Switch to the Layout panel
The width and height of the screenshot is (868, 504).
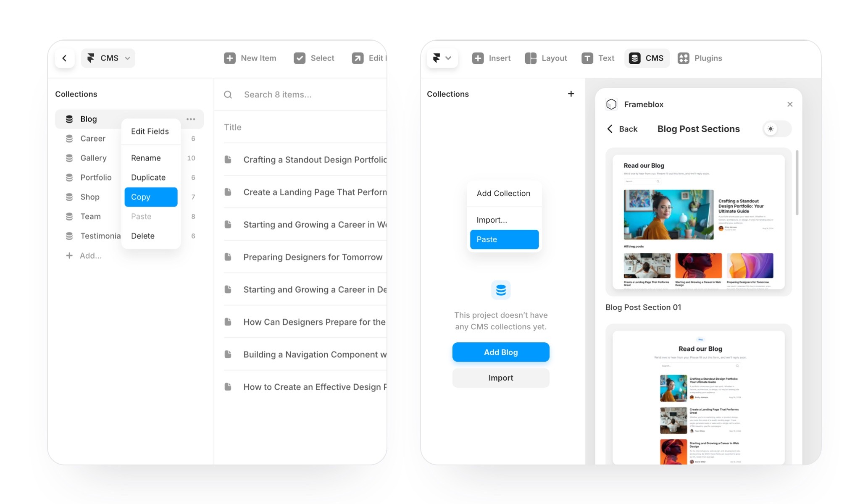pos(546,58)
